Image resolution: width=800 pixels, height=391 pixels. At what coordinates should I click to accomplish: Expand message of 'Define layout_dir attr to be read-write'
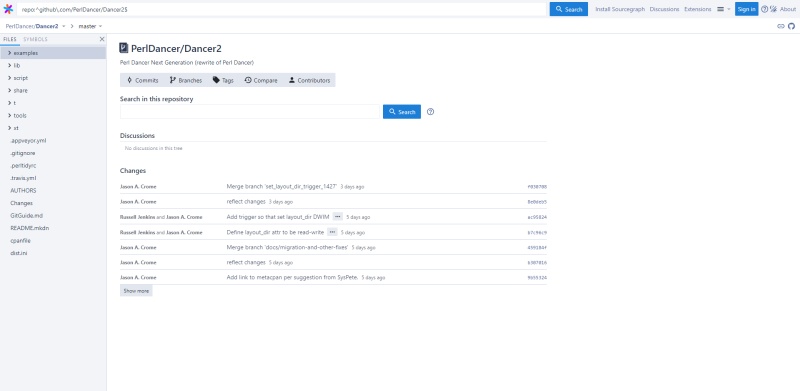pos(332,232)
